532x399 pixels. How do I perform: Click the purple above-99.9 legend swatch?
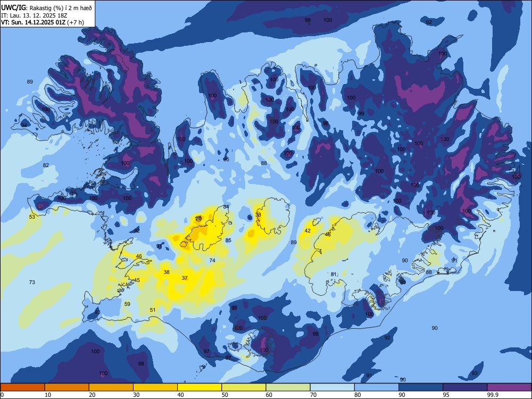click(x=509, y=387)
